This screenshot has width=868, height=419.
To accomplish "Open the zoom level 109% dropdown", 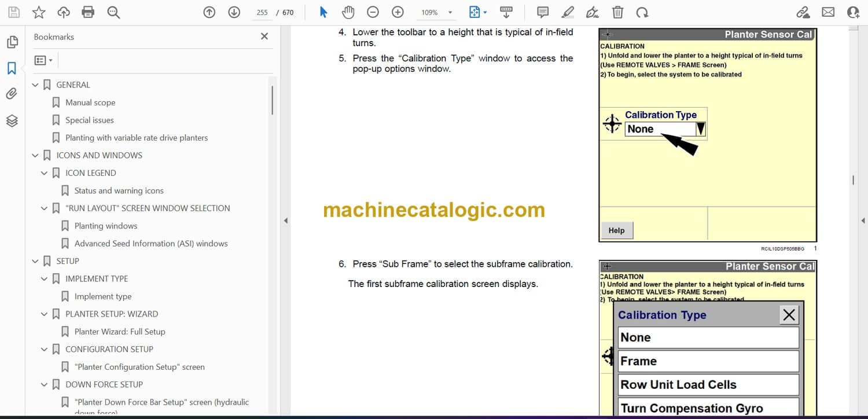I will 450,12.
